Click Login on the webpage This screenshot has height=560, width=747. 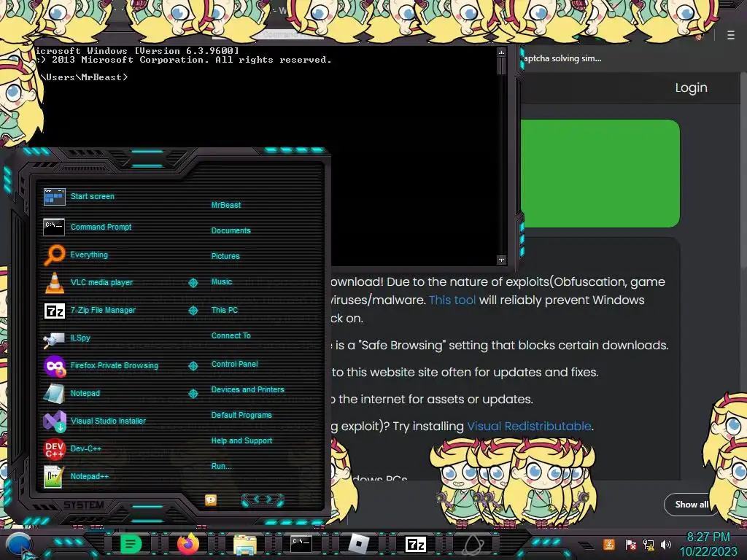[692, 87]
